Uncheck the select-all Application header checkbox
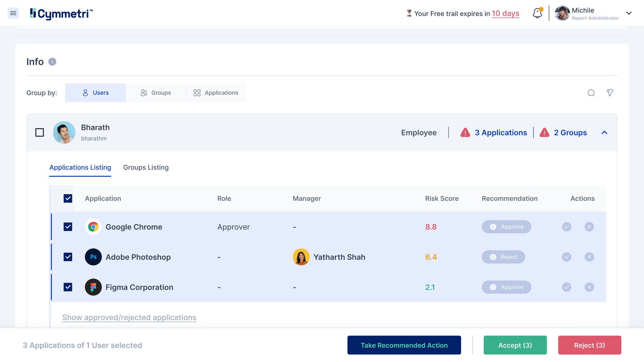Screen dimensions: 644x362 click(68, 198)
